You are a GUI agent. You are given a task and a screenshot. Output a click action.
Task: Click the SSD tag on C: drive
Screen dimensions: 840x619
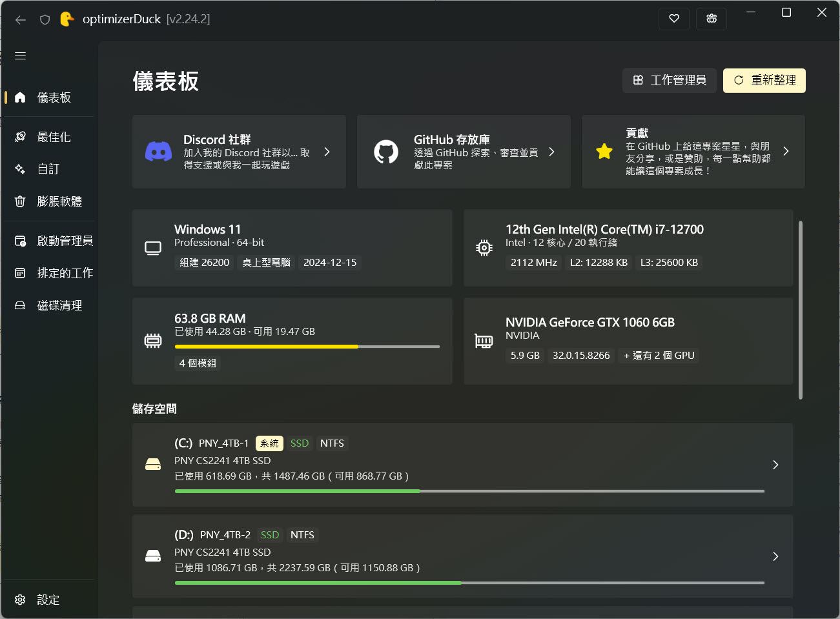[300, 443]
